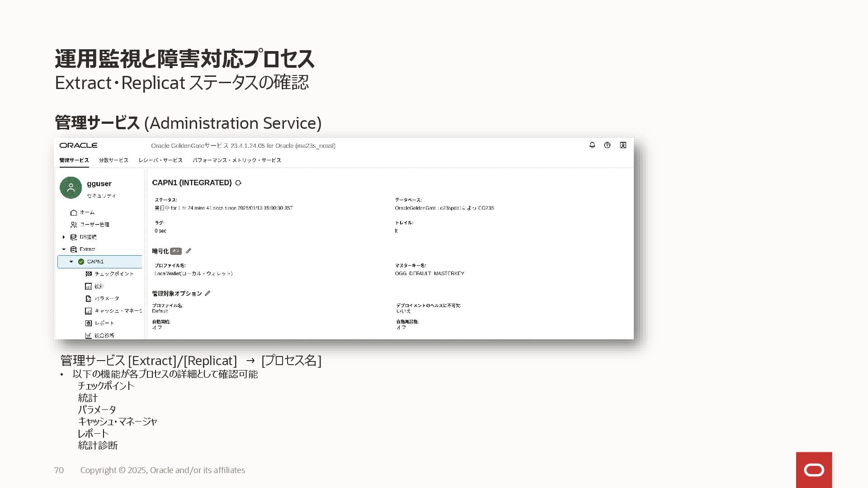Click the refresh icon beside CAPN1 (INTEGRATED)
The width and height of the screenshot is (868, 488).
238,183
